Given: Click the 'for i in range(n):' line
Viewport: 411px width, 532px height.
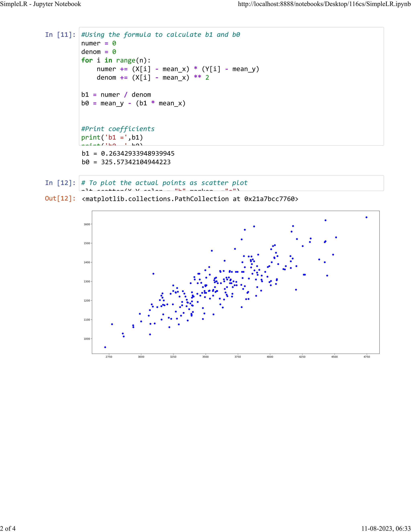Looking at the screenshot, I should (116, 60).
